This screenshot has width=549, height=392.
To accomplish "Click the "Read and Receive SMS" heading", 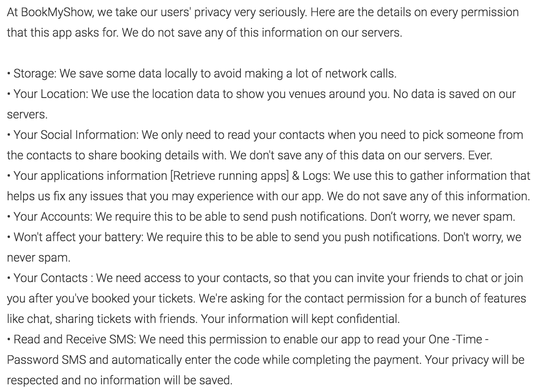I will [x=74, y=340].
